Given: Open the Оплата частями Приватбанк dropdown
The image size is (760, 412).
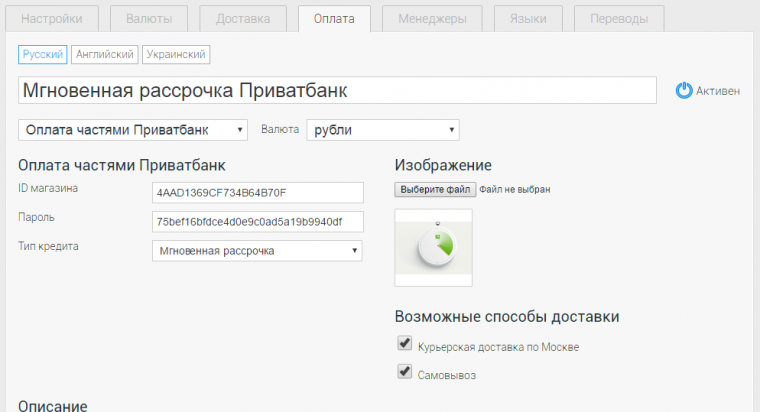Looking at the screenshot, I should point(133,130).
